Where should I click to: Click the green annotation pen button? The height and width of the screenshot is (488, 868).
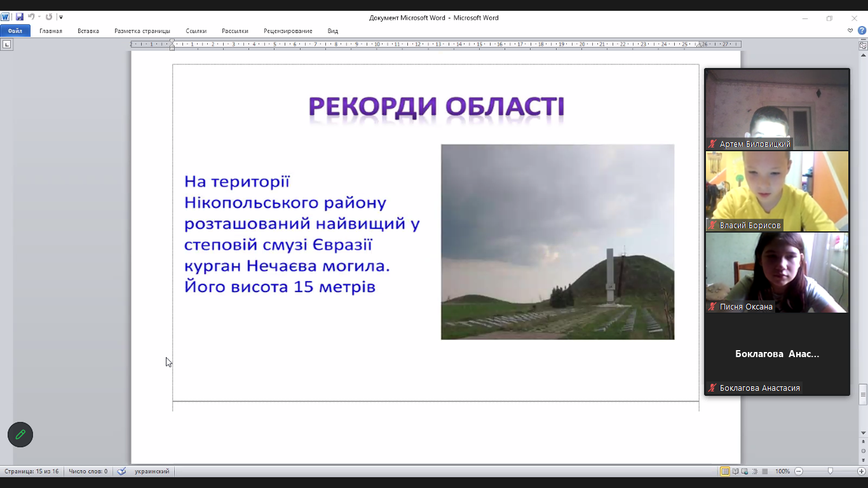pos(20,435)
